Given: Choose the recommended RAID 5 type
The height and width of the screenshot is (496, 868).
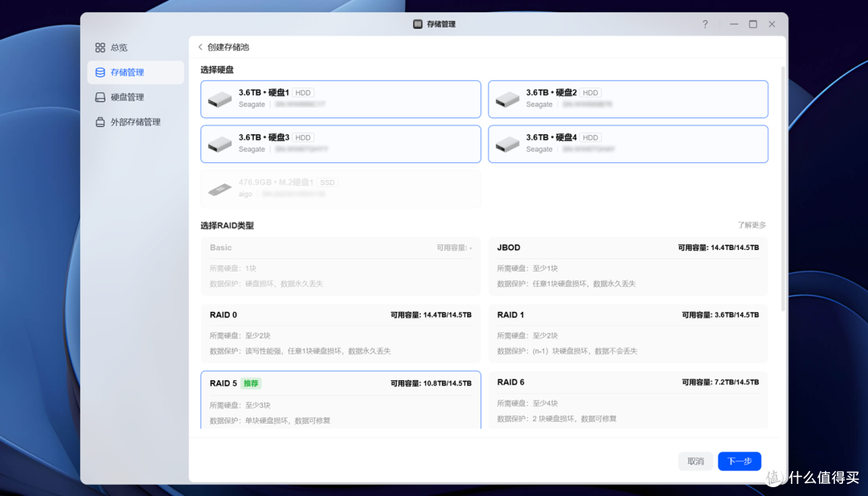Looking at the screenshot, I should tap(341, 400).
